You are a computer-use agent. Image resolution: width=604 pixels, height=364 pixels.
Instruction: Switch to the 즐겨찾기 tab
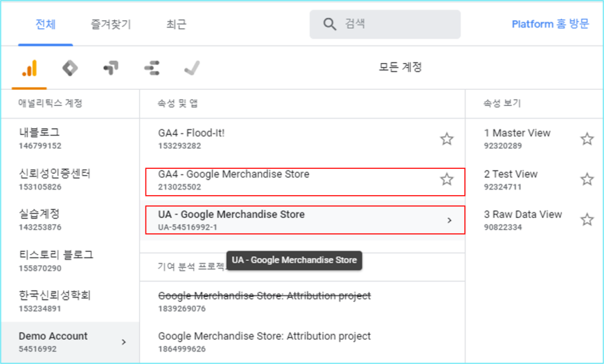click(111, 24)
